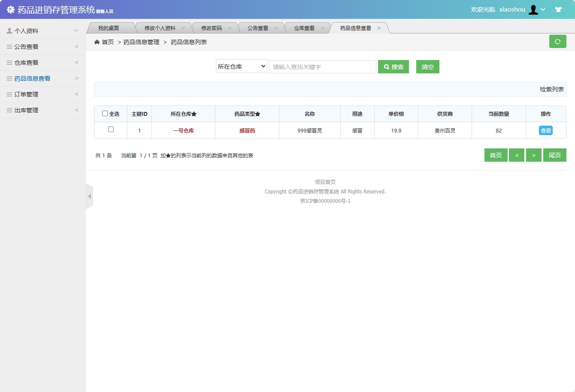Click the keyword search input field
The width and height of the screenshot is (575, 392).
[x=322, y=66]
